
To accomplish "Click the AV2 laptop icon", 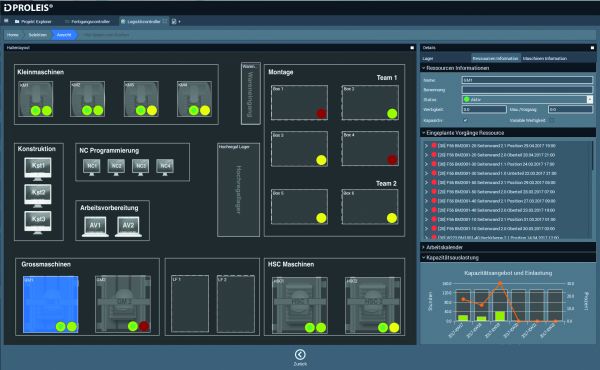I will 129,227.
